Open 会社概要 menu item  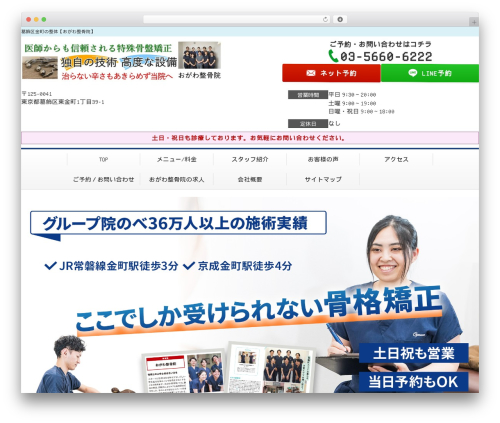pyautogui.click(x=250, y=179)
